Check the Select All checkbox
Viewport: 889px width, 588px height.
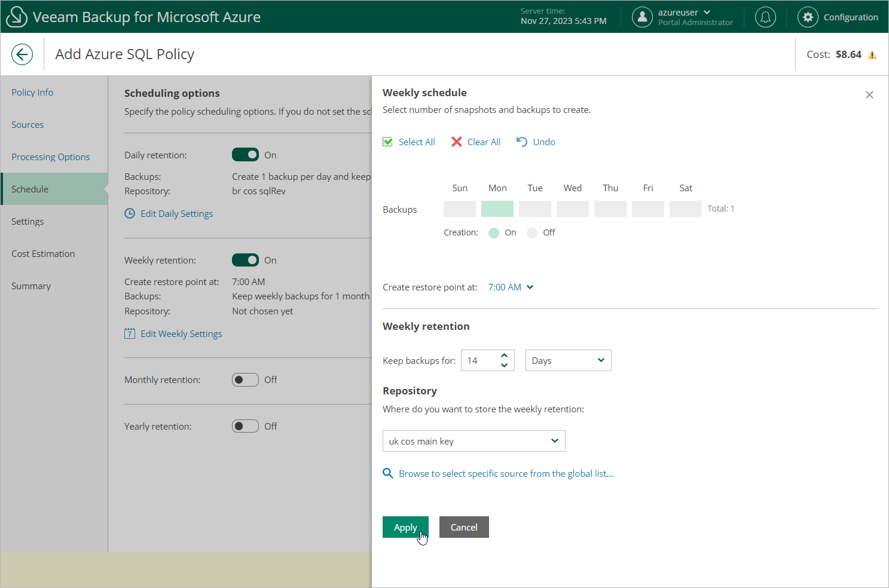coord(388,142)
